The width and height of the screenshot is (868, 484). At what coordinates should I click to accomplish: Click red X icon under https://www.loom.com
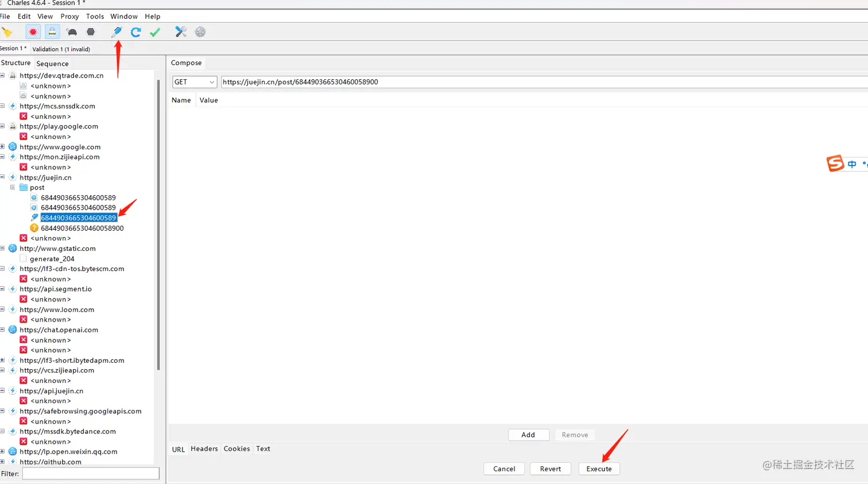pyautogui.click(x=24, y=319)
